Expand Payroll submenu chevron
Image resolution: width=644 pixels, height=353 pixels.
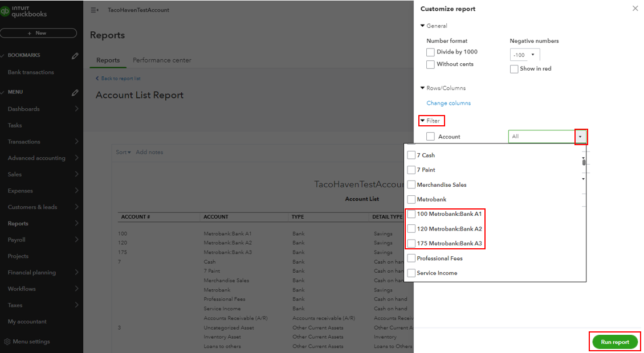tap(76, 240)
